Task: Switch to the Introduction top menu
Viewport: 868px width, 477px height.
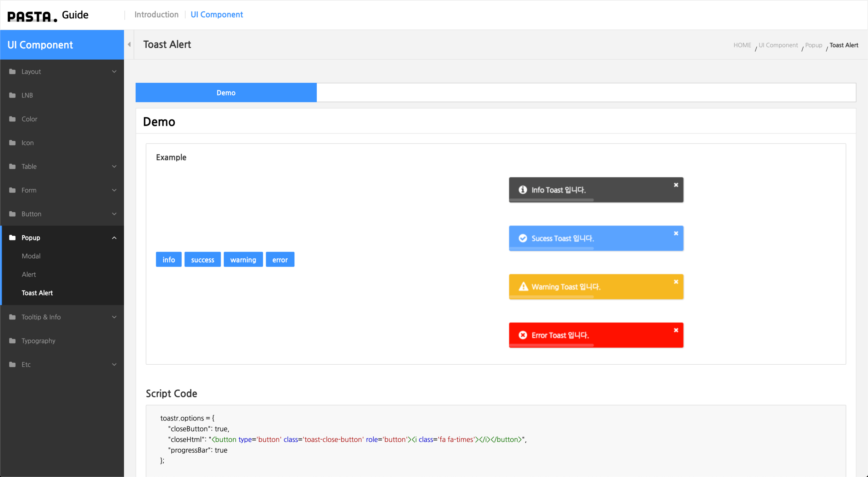Action: [156, 14]
